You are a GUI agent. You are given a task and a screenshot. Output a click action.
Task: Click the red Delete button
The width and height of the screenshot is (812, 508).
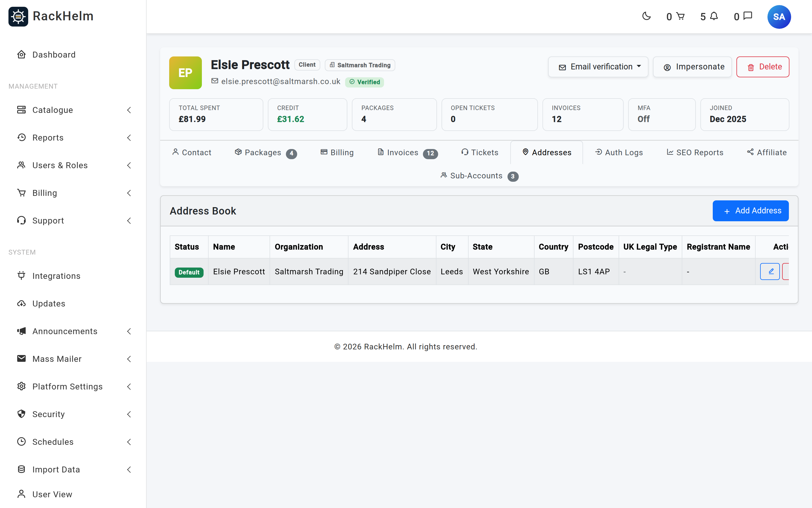[763, 67]
